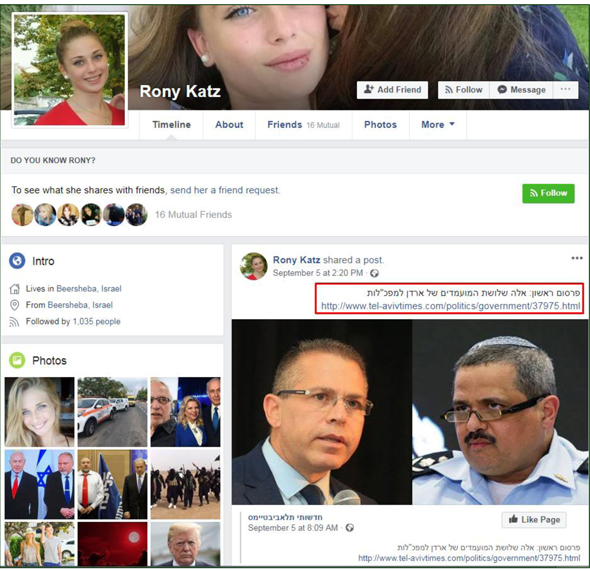This screenshot has height=571, width=590.
Task: Open Rony Katz's large profile picture
Action: tap(70, 70)
